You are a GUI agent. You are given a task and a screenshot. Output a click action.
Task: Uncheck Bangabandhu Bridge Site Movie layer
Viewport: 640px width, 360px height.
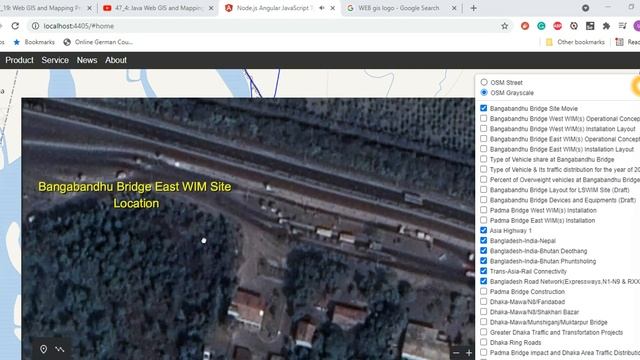pyautogui.click(x=484, y=108)
